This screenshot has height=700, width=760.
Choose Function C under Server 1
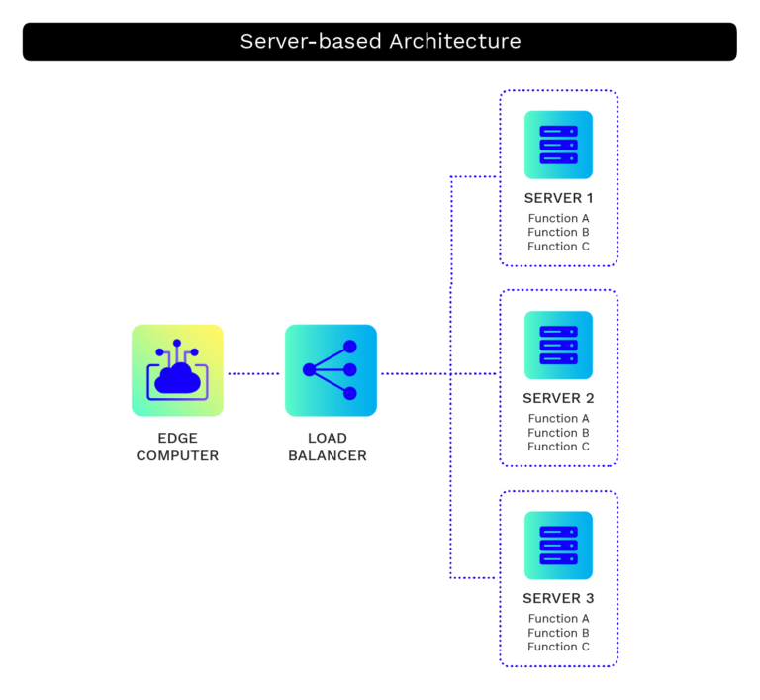558,246
